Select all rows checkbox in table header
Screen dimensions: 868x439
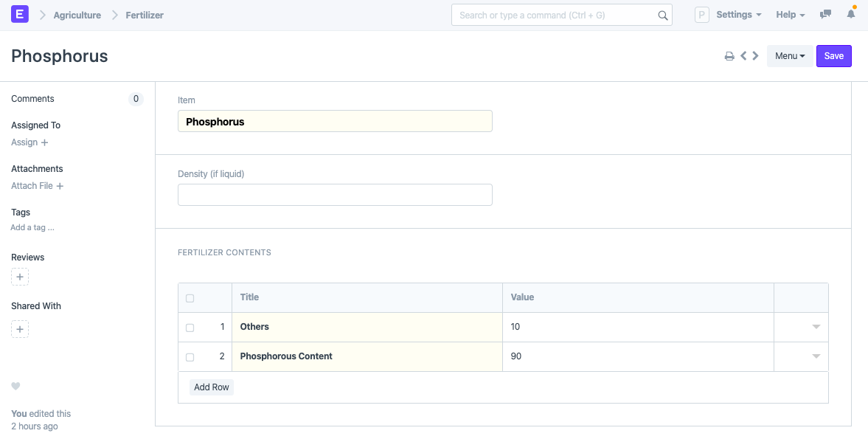tap(190, 298)
